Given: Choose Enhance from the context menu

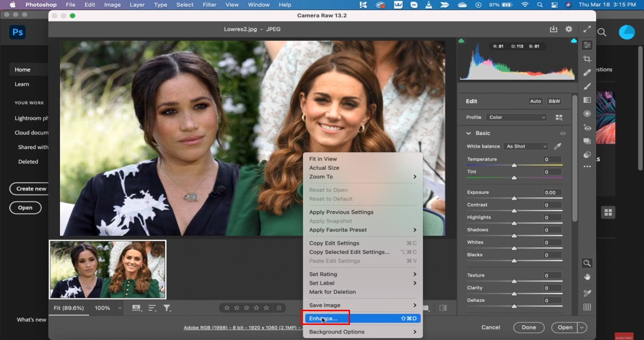Looking at the screenshot, I should tap(325, 318).
